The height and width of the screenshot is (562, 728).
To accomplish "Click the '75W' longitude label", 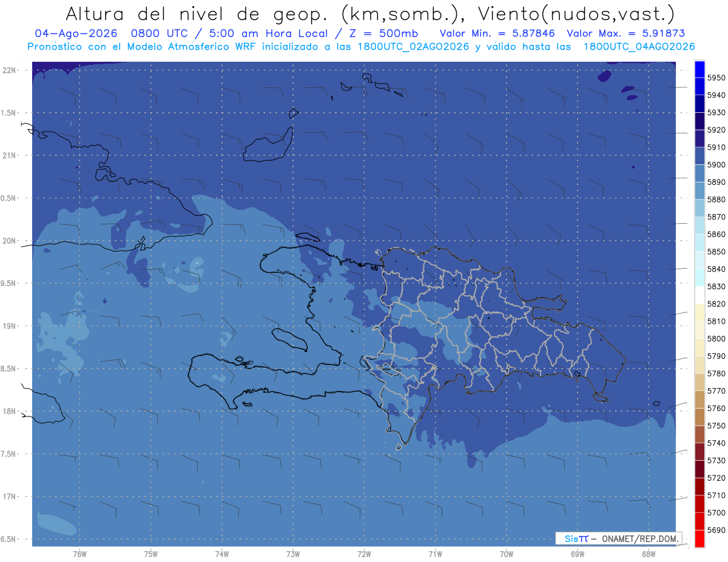I will tap(151, 554).
